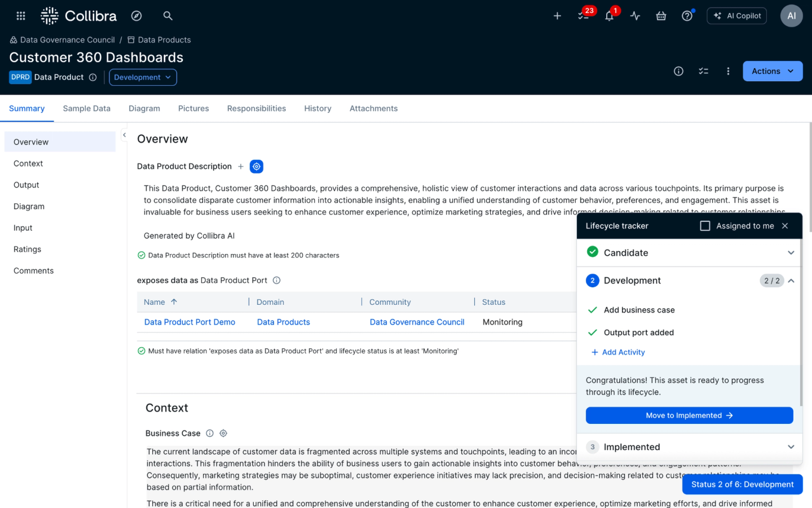This screenshot has height=508, width=812.
Task: Switch to the Attachments tab
Action: (373, 108)
